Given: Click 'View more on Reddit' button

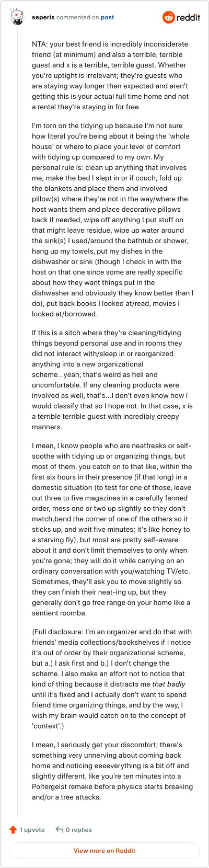Looking at the screenshot, I should [104, 851].
